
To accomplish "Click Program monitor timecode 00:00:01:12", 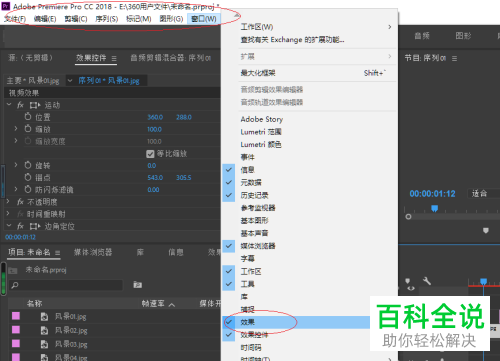I will click(x=432, y=194).
